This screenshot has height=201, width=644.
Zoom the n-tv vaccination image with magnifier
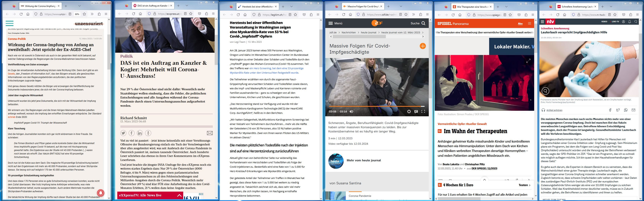545,91
